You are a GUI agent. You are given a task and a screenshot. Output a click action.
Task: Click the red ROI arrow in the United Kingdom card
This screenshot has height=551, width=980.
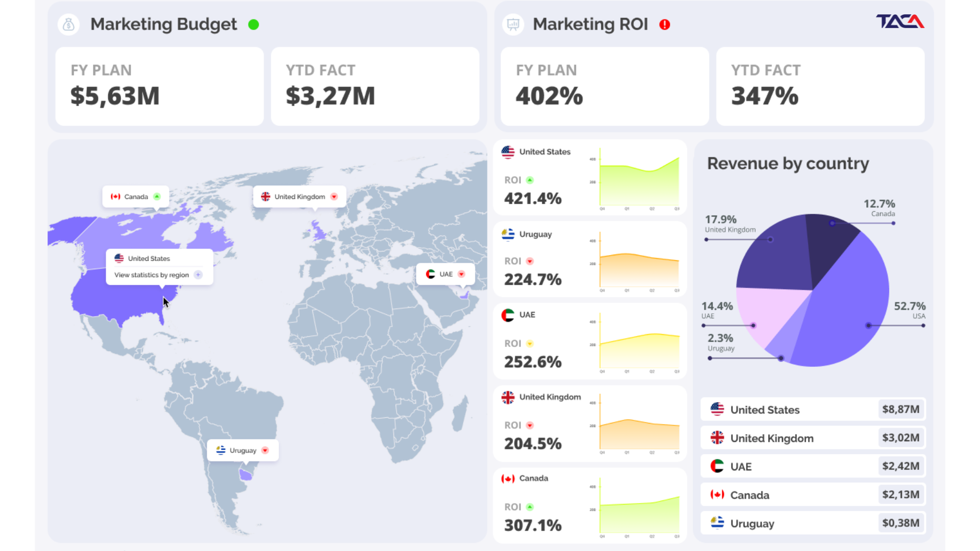pos(530,425)
